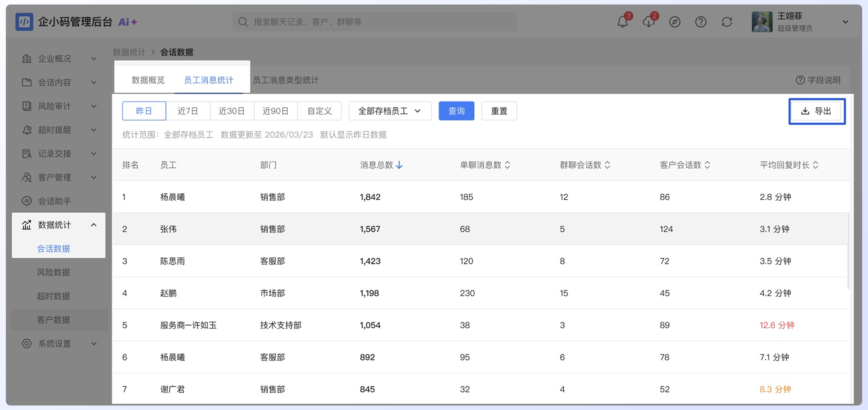Sort by 客户会话数 column
The width and height of the screenshot is (868, 410).
tap(707, 165)
